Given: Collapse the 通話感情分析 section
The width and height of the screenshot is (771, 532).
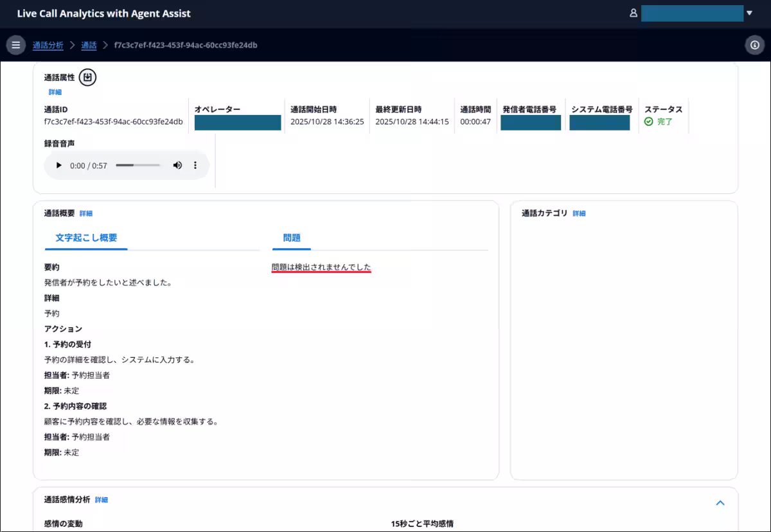Looking at the screenshot, I should [720, 503].
